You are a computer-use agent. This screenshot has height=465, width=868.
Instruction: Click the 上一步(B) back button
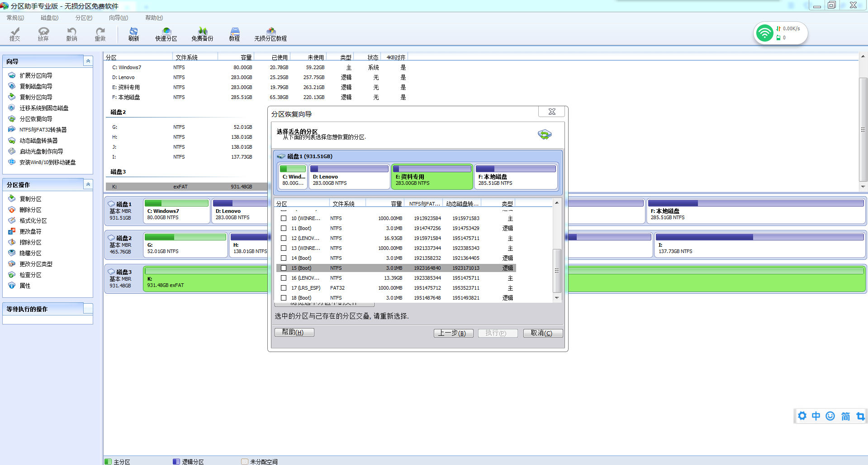[x=453, y=333]
